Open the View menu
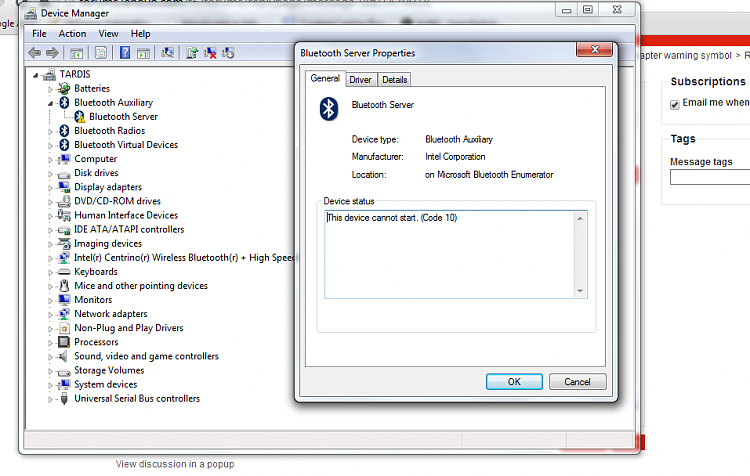Screen dimensions: 750x476 pyautogui.click(x=108, y=33)
